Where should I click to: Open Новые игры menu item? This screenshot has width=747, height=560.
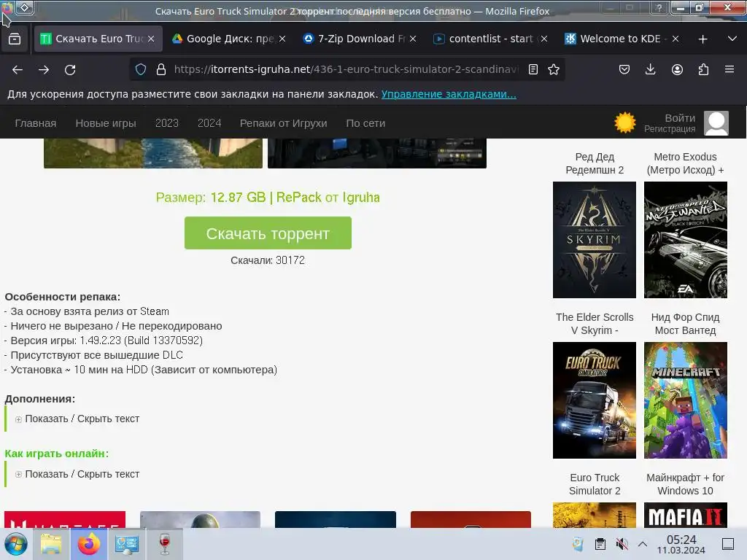click(106, 123)
